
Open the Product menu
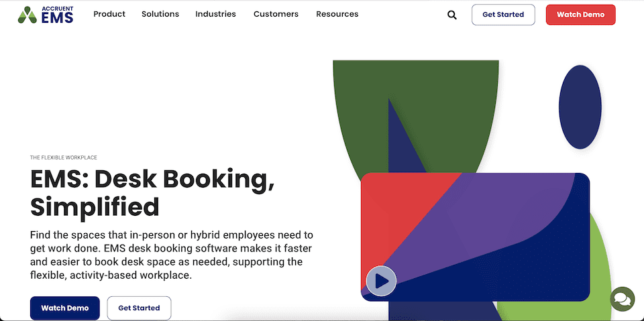109,14
